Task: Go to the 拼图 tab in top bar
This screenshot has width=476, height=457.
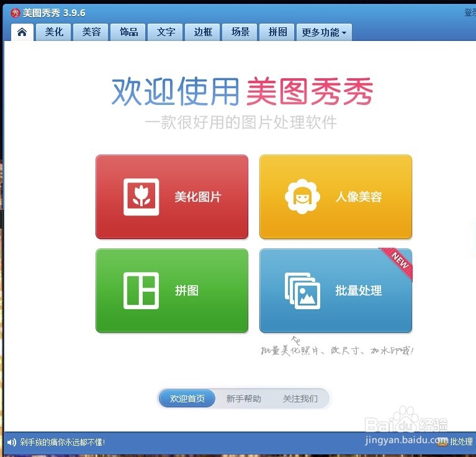Action: [x=277, y=32]
